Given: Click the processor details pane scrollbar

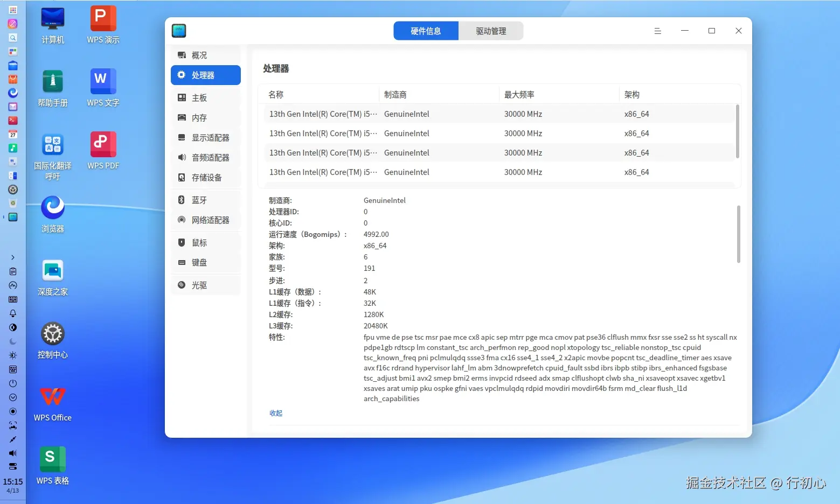Looking at the screenshot, I should click(738, 234).
